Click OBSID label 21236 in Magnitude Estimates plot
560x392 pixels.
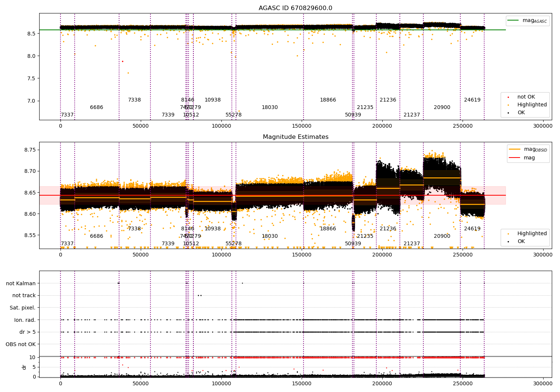coord(388,229)
